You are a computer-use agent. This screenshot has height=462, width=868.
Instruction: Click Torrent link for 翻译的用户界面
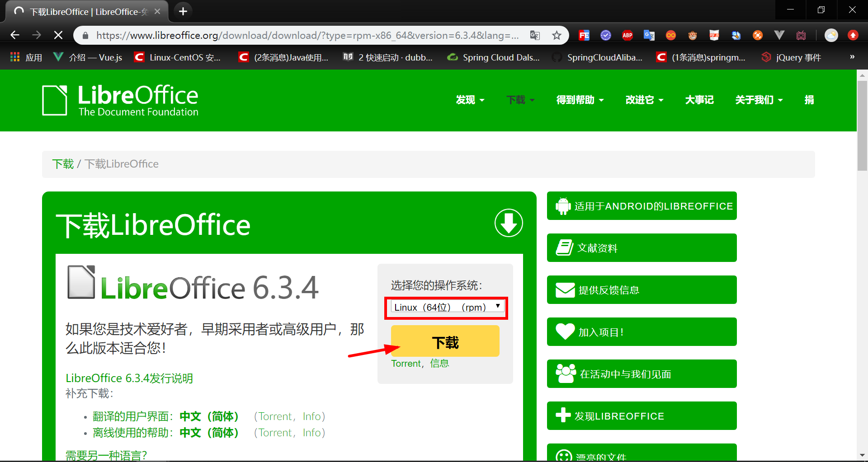(x=275, y=416)
